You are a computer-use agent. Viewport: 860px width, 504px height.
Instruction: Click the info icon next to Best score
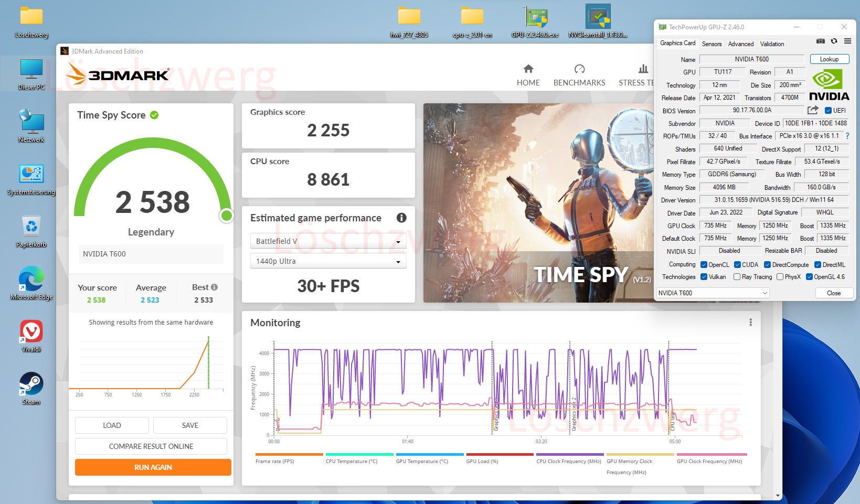click(214, 287)
